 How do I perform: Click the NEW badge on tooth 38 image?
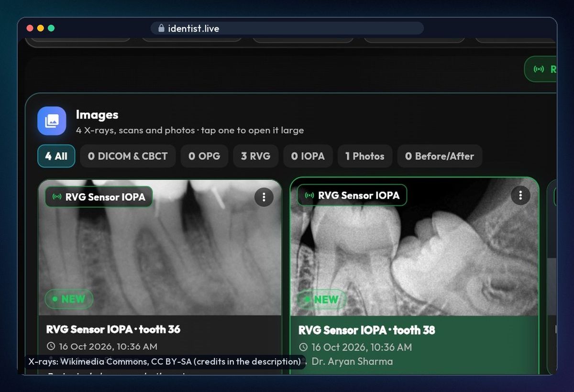click(x=322, y=299)
